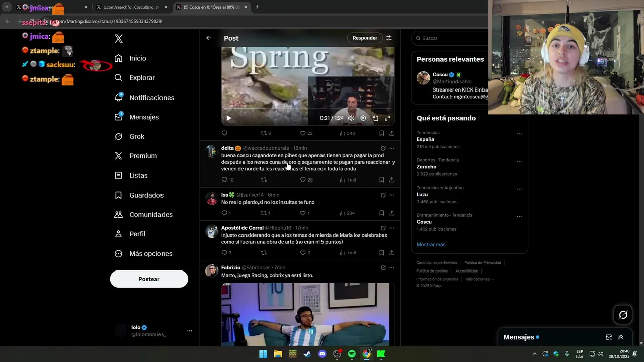644x362 pixels.
Task: Open Apostól de Corral's profile name
Action: tap(243, 228)
